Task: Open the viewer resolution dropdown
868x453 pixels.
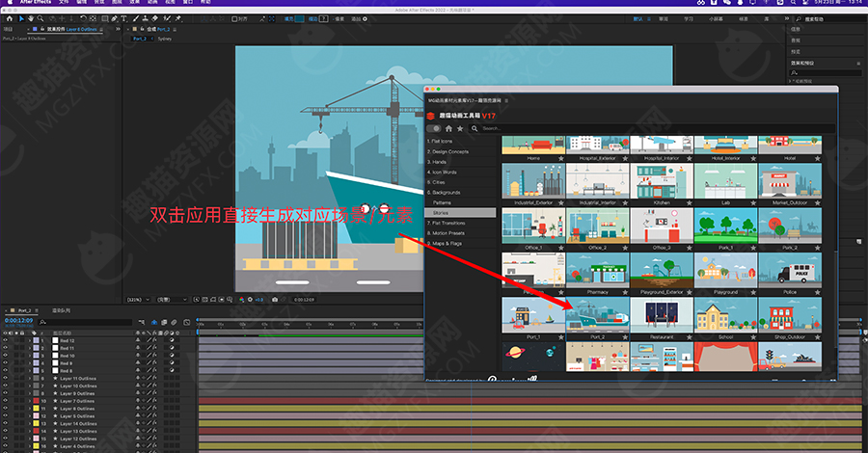Action: 172,299
